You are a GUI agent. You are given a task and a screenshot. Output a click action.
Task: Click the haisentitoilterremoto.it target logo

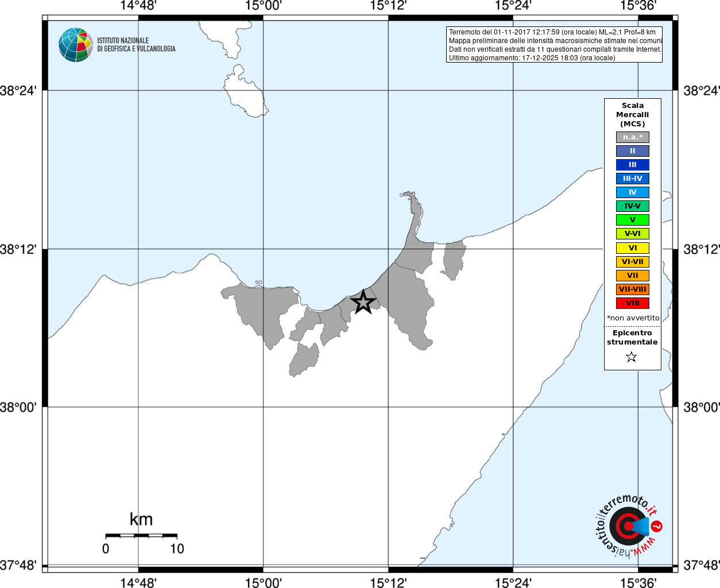tap(626, 525)
